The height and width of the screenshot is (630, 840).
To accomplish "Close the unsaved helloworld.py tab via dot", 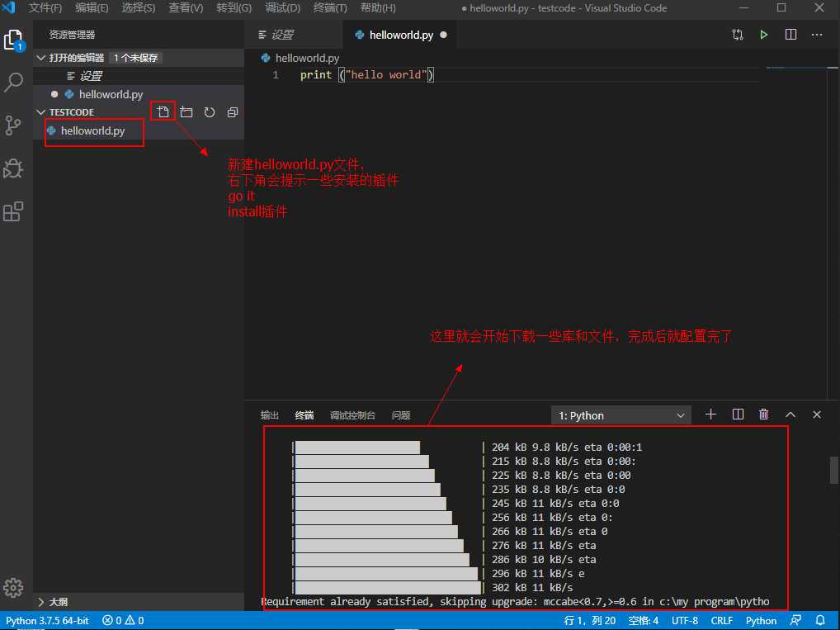I will (443, 35).
